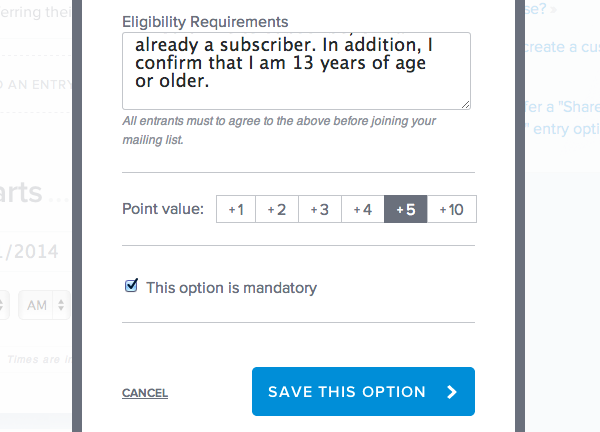This screenshot has width=600, height=432.
Task: Click the stepper arrows left of AM
Action: (5, 303)
